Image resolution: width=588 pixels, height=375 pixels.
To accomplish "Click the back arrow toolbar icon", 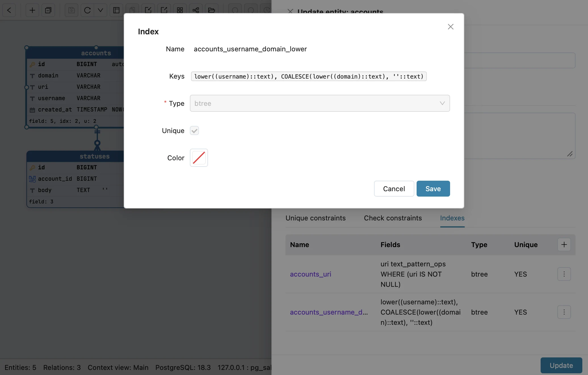I will point(9,10).
